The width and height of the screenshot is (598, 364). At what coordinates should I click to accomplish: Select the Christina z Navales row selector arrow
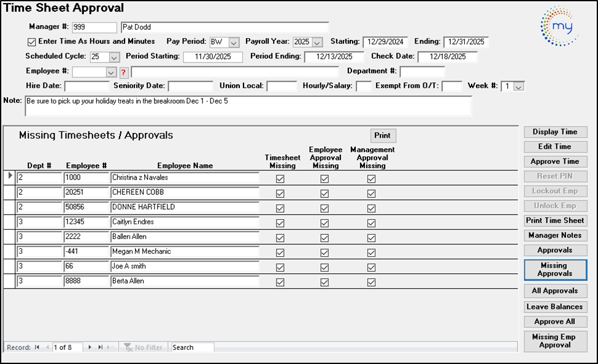coord(9,176)
